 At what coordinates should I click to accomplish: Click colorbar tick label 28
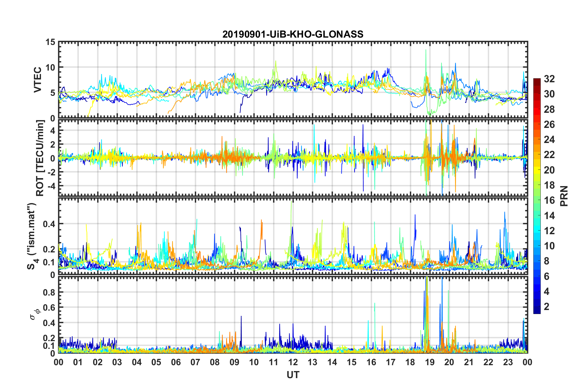coord(549,109)
